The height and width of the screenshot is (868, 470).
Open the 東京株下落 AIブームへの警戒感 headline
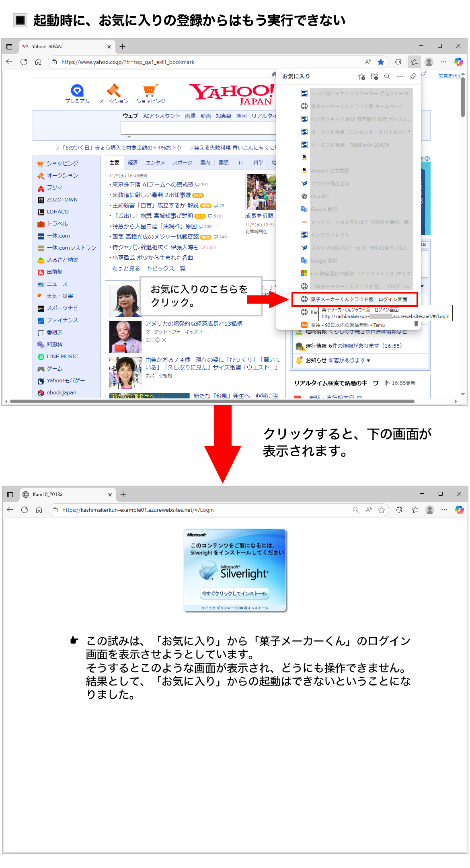coord(153,185)
